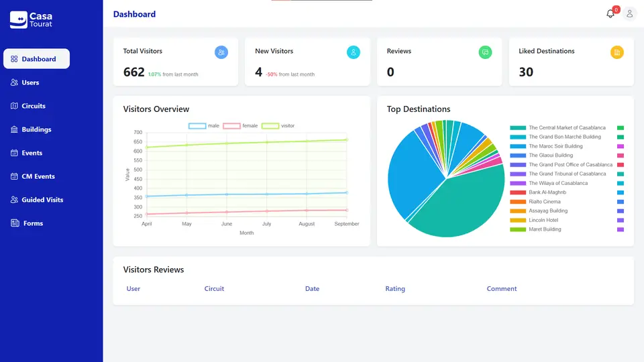The width and height of the screenshot is (644, 362).
Task: Click the Forms document icon
Action: point(15,223)
